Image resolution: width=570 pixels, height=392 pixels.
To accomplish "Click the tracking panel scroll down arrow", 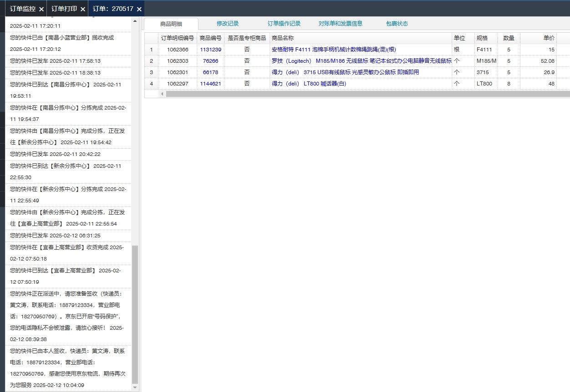I will (x=135, y=387).
